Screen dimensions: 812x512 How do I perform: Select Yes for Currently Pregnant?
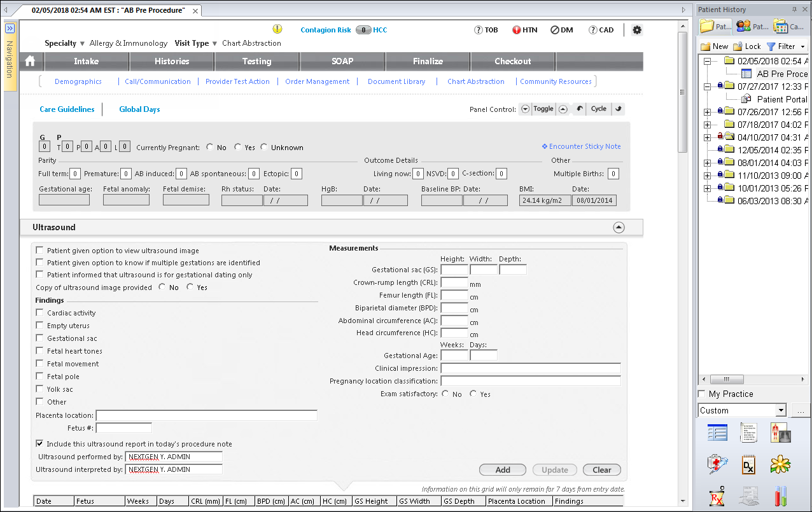[237, 147]
